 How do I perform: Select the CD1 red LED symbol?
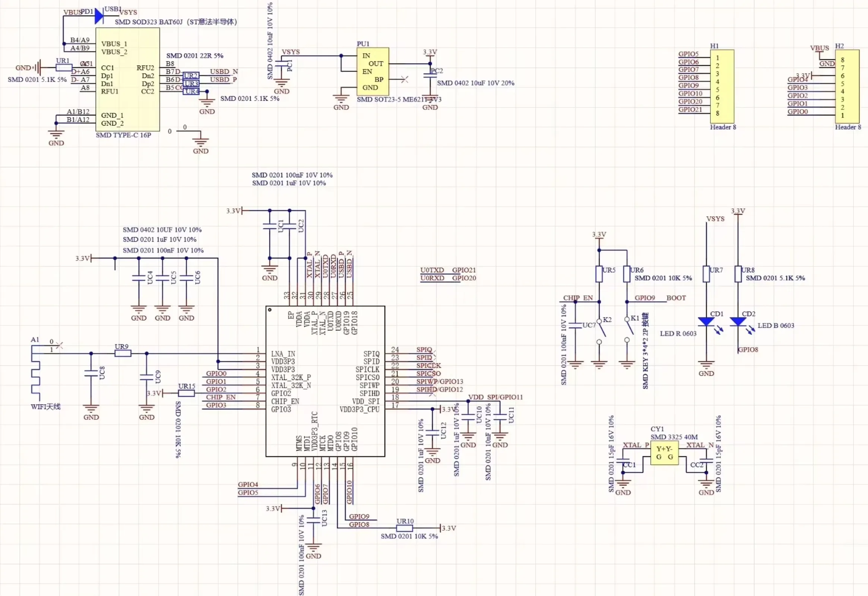click(706, 321)
